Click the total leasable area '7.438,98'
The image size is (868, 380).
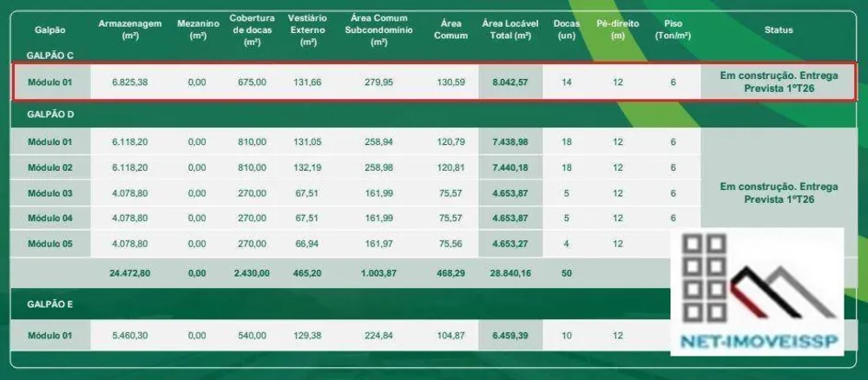(x=510, y=142)
